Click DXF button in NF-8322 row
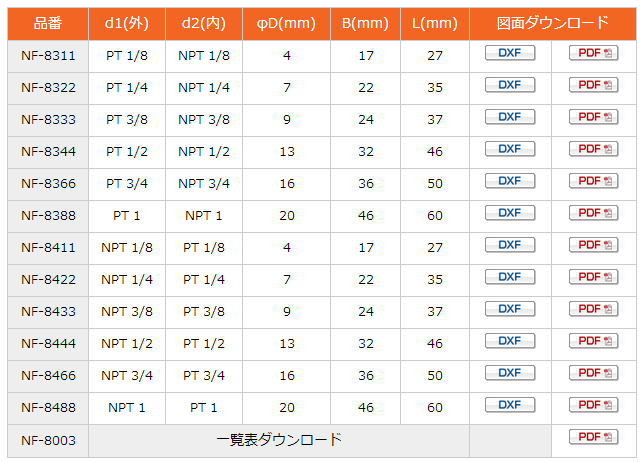The width and height of the screenshot is (643, 462). tap(510, 85)
